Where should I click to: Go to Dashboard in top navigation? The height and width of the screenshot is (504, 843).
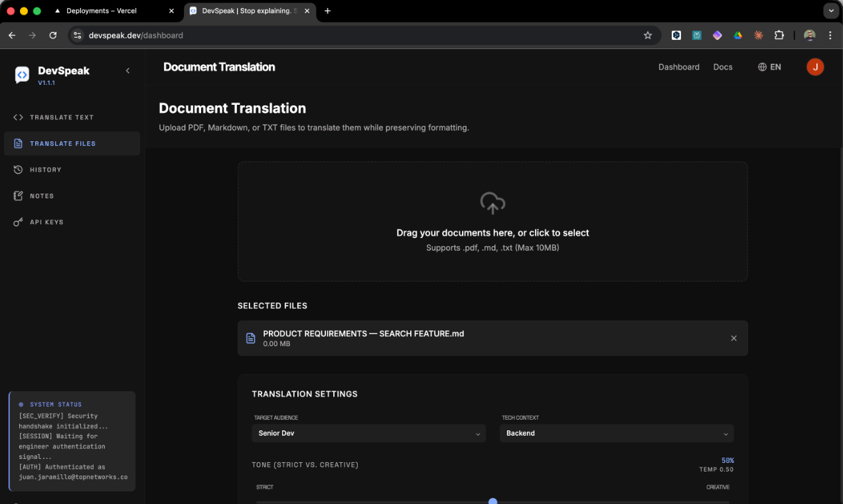pyautogui.click(x=678, y=67)
